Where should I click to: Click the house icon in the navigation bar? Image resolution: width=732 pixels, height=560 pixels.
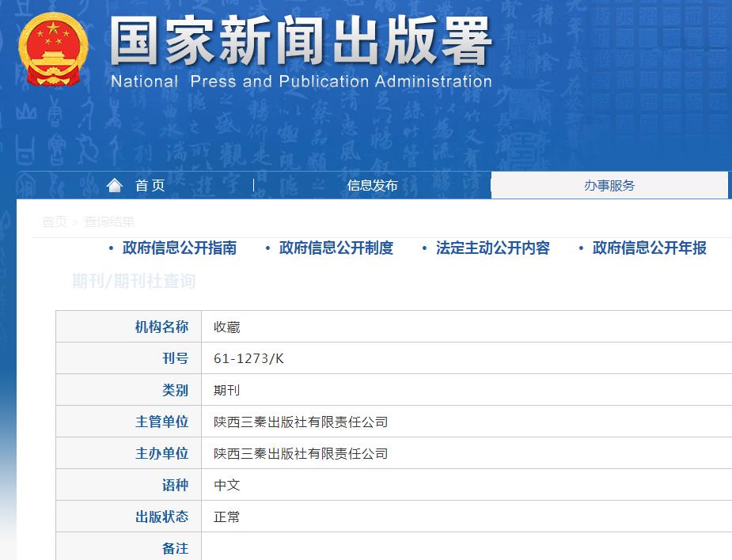coord(115,185)
